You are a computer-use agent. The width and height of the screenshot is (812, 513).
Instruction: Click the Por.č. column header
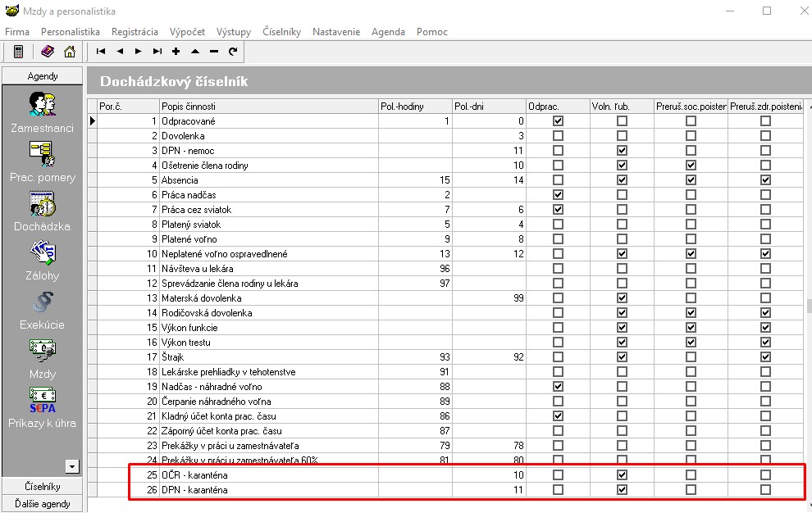[x=129, y=106]
